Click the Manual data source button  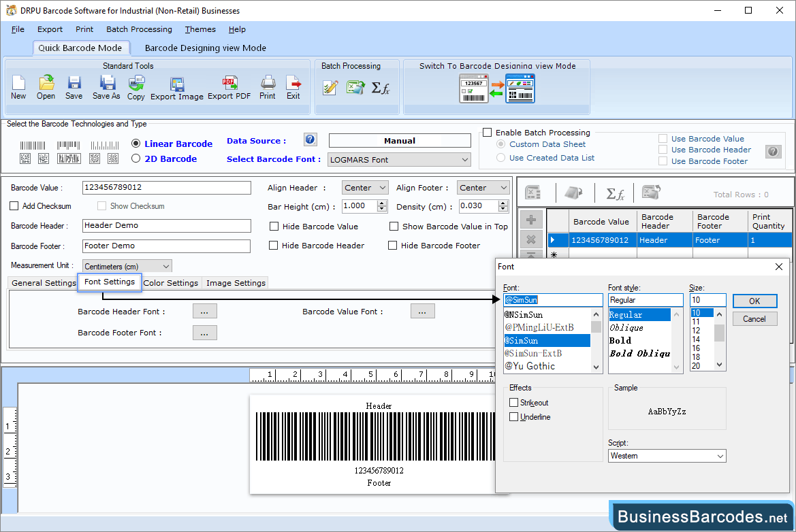coord(400,140)
